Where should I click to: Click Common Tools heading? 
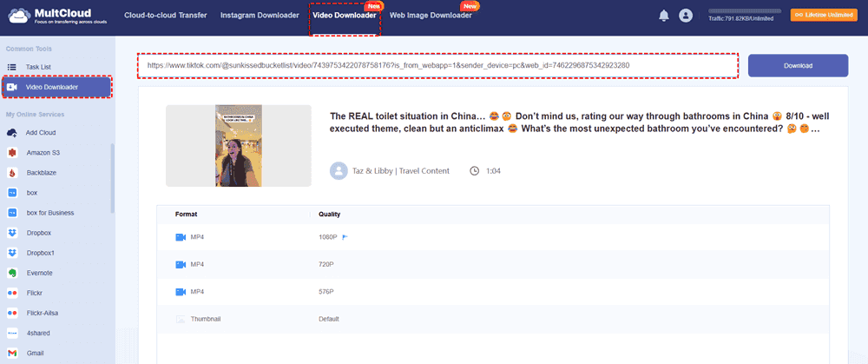click(28, 49)
